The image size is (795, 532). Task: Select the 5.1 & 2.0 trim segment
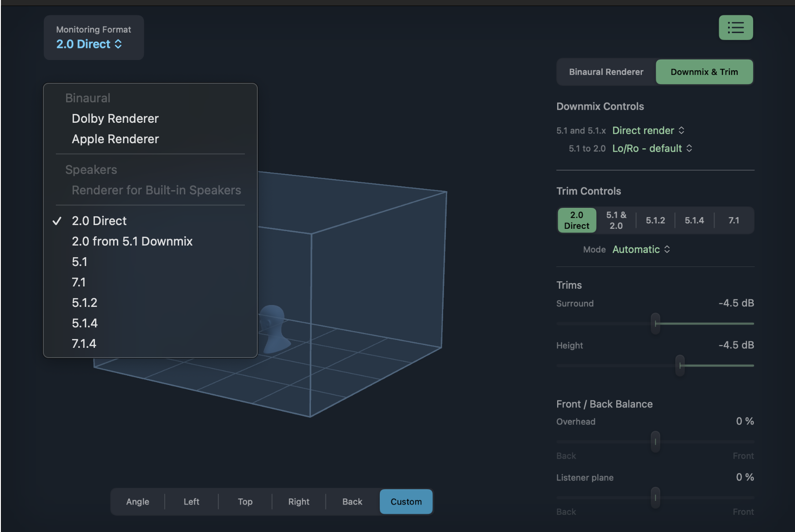coord(616,220)
